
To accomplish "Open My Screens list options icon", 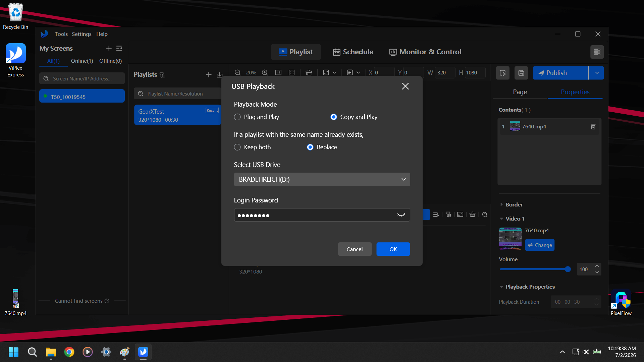I will point(119,48).
